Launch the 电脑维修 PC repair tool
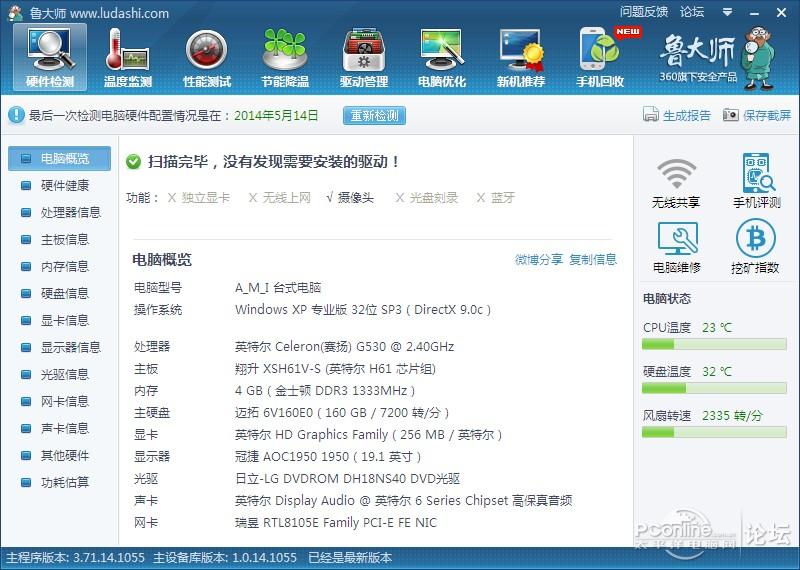Screen dimensions: 800x570 tap(677, 247)
